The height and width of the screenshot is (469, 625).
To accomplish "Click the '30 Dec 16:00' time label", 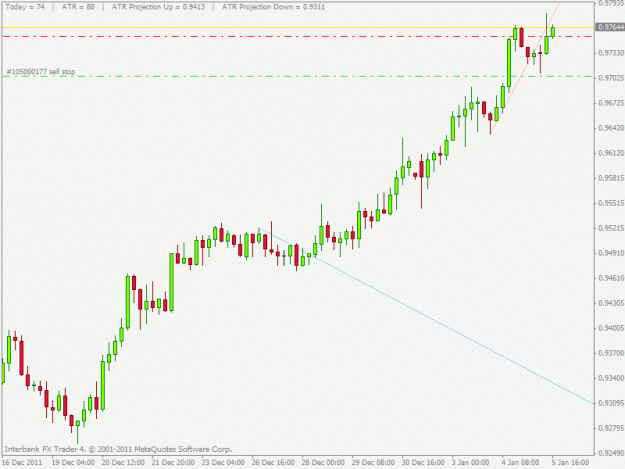I will coord(423,462).
